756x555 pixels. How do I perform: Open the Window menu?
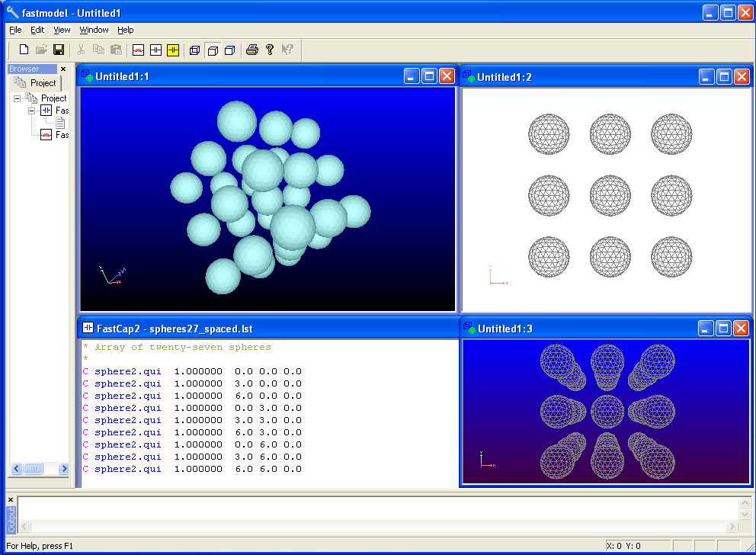(94, 30)
